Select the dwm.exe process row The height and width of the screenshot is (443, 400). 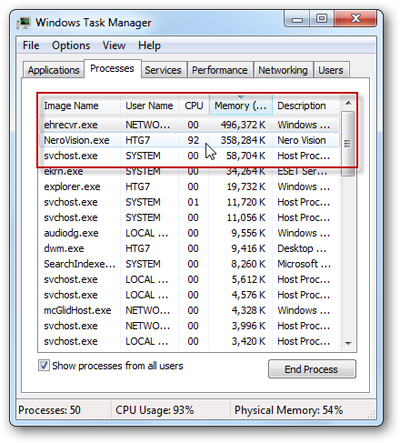(189, 248)
